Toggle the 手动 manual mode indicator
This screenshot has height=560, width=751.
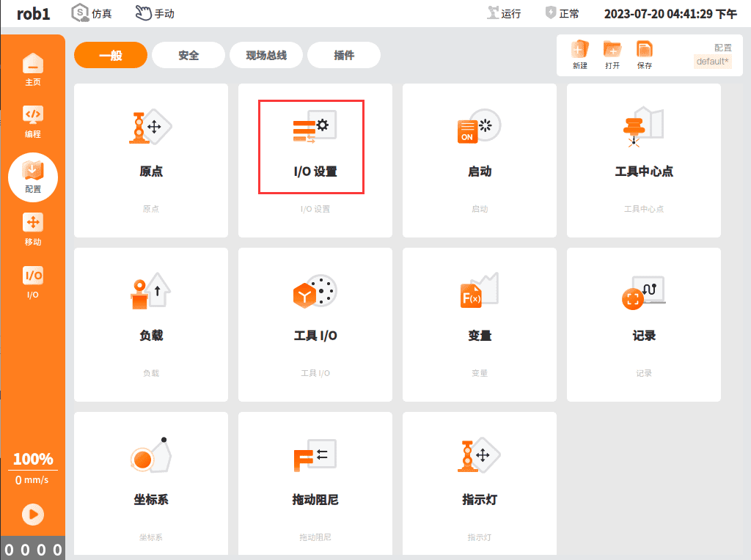[x=155, y=13]
